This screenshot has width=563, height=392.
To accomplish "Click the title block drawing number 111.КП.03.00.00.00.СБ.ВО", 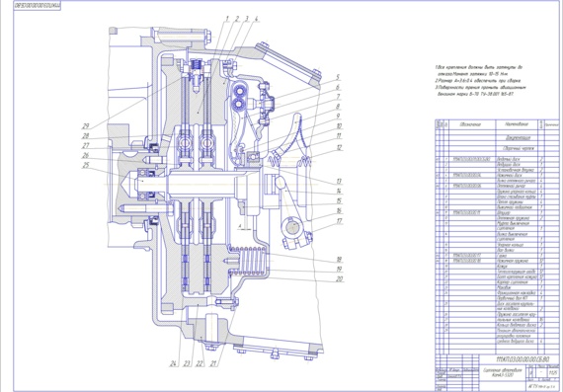I will [523, 359].
